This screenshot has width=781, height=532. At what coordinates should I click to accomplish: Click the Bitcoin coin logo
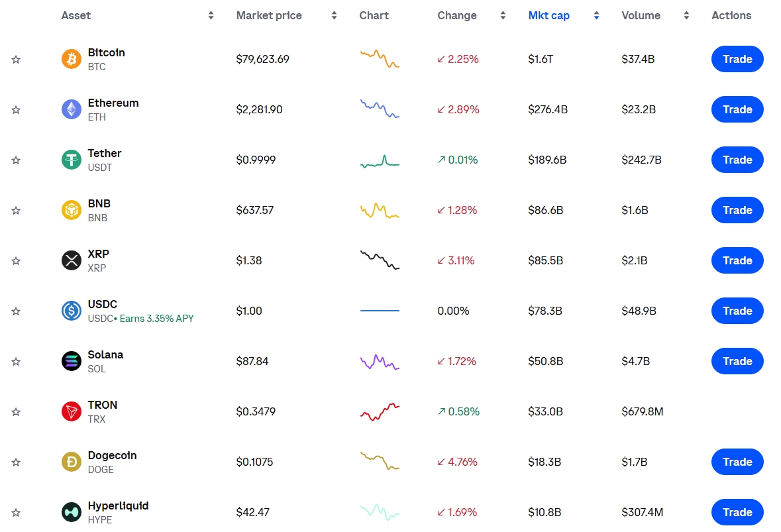[72, 59]
